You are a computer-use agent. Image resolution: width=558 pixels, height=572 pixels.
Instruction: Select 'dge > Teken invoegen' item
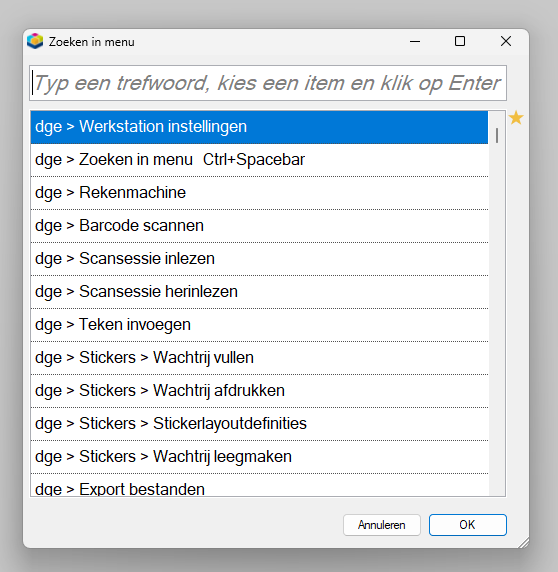click(259, 325)
